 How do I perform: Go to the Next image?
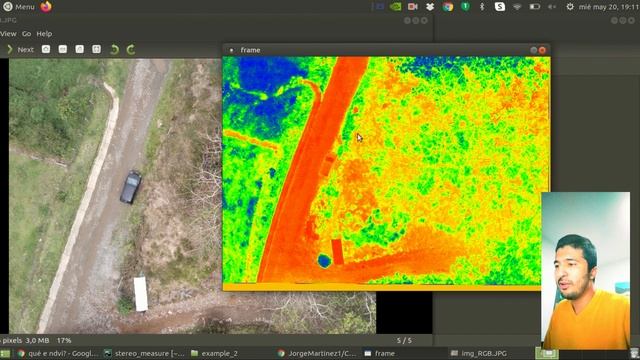(20, 49)
